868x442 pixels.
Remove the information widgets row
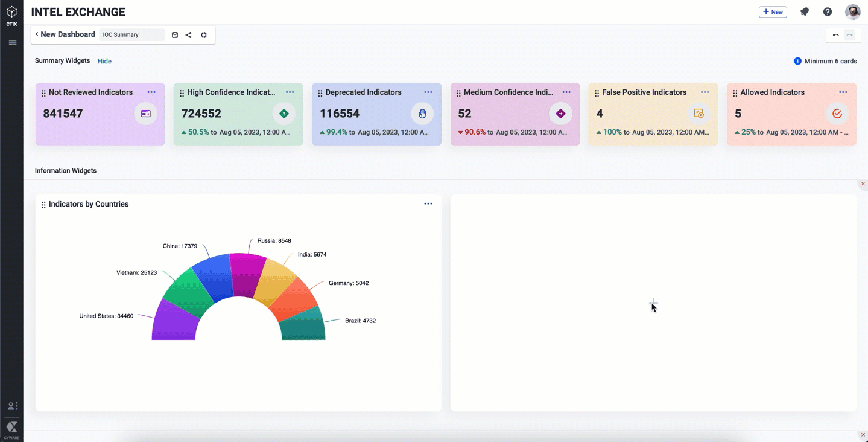click(x=863, y=184)
